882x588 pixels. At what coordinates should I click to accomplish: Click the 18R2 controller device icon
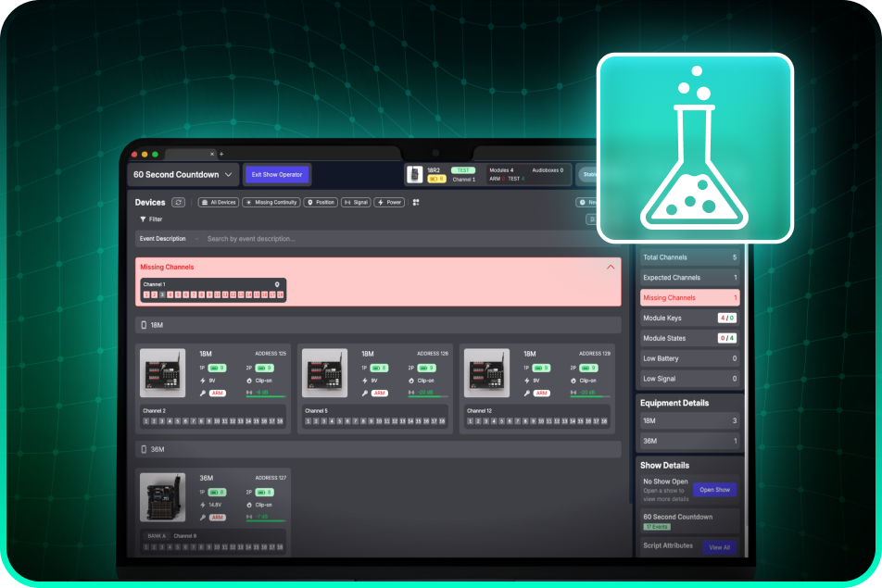pos(414,174)
